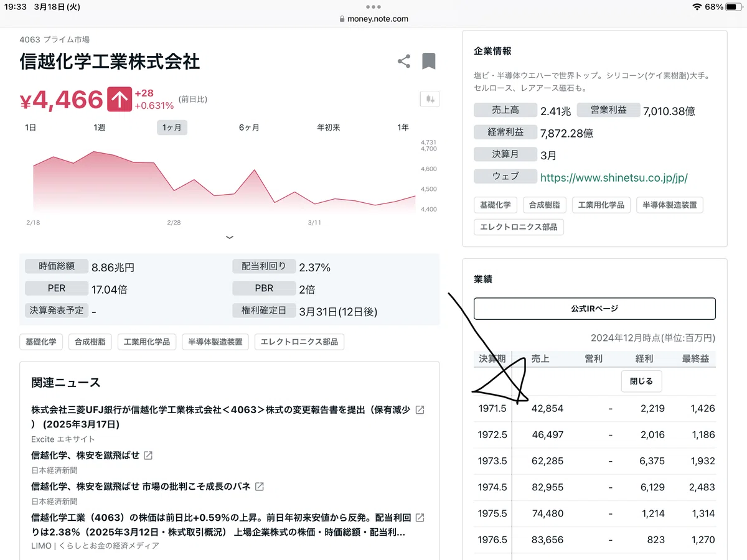Select the 1971.5 row period cell

[492, 409]
